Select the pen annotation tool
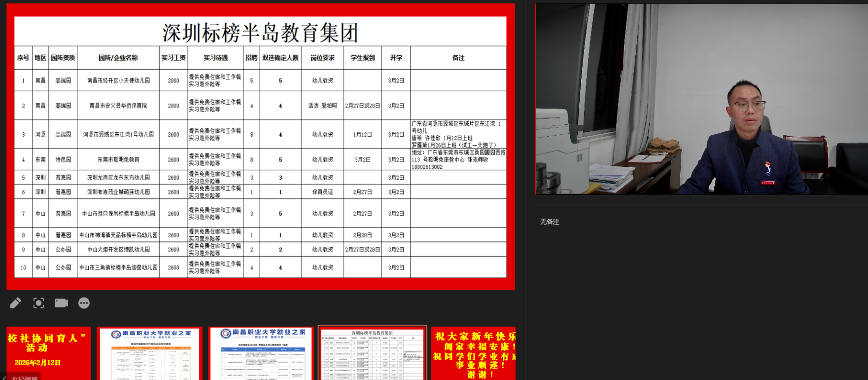Viewport: 868px width, 380px height. [x=15, y=303]
